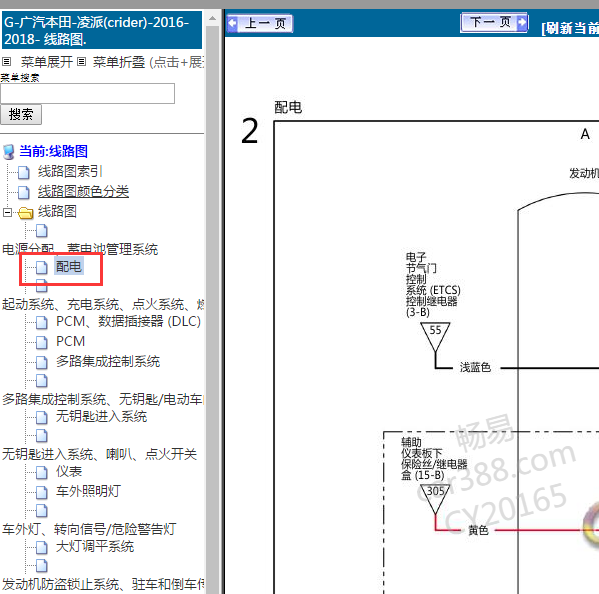Click the 菜单展开 expand-all menu link

(x=47, y=62)
